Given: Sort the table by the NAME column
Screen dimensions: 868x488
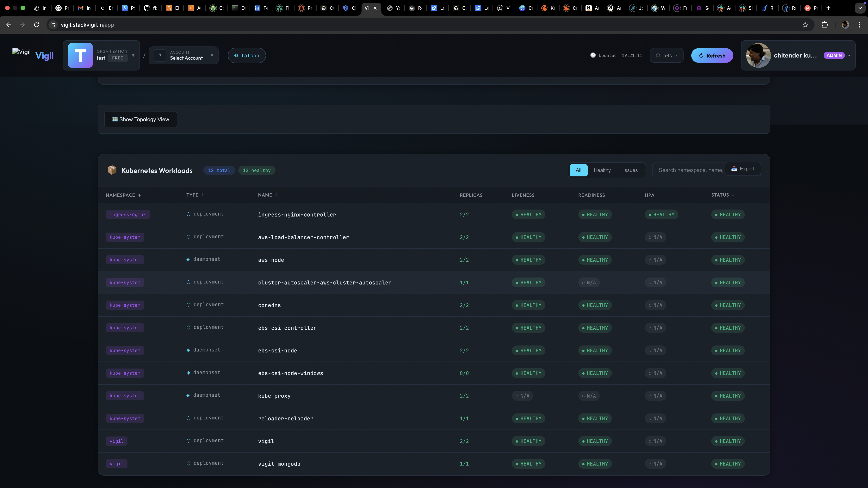Looking at the screenshot, I should (267, 195).
